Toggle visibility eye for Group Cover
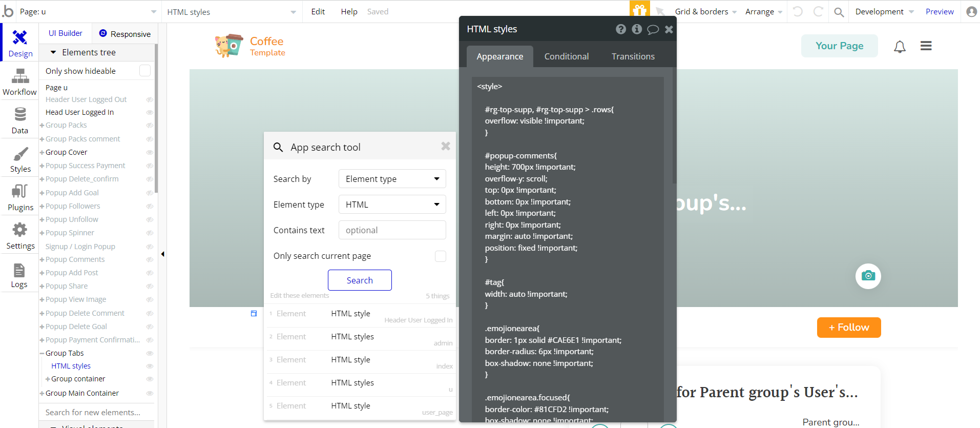This screenshot has height=428, width=980. 150,152
